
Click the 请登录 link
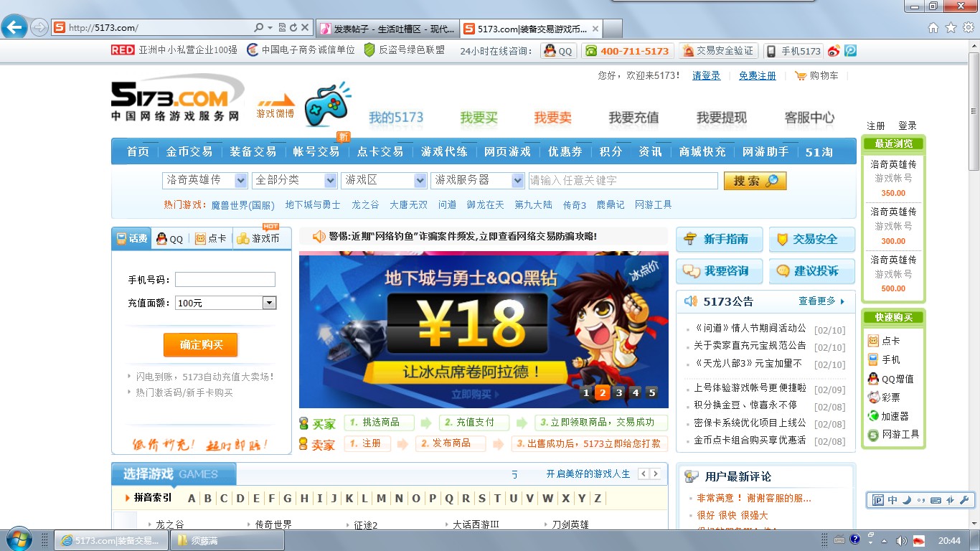pyautogui.click(x=707, y=75)
